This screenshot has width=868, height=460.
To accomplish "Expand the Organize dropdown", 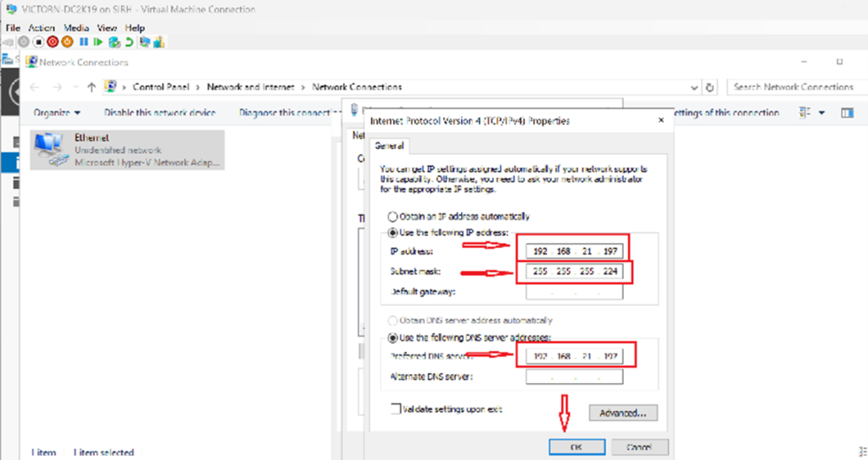I will [58, 113].
